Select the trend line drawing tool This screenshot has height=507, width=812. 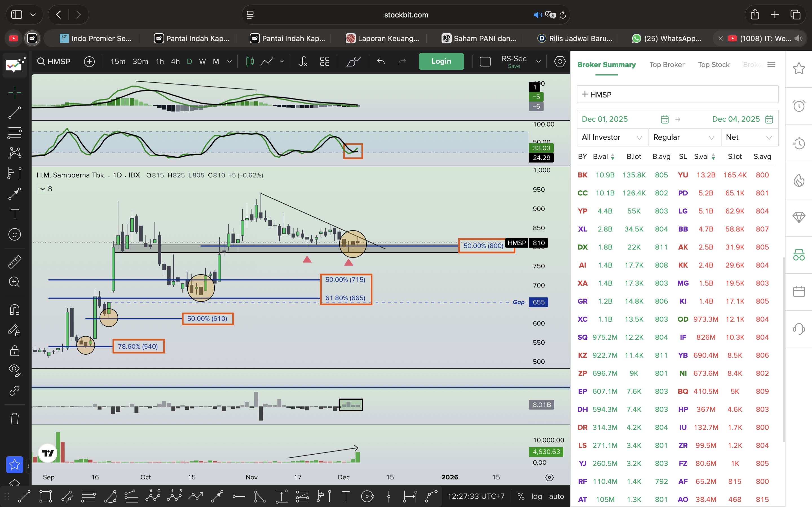[14, 113]
